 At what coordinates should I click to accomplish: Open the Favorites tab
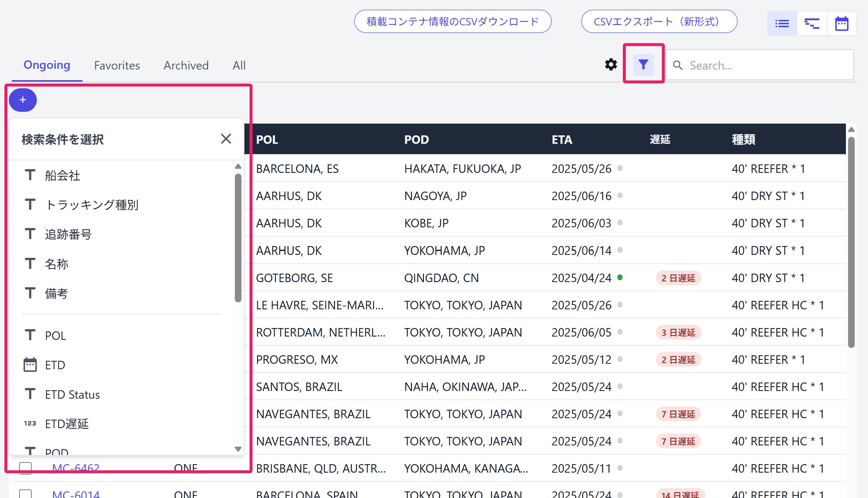tap(117, 65)
